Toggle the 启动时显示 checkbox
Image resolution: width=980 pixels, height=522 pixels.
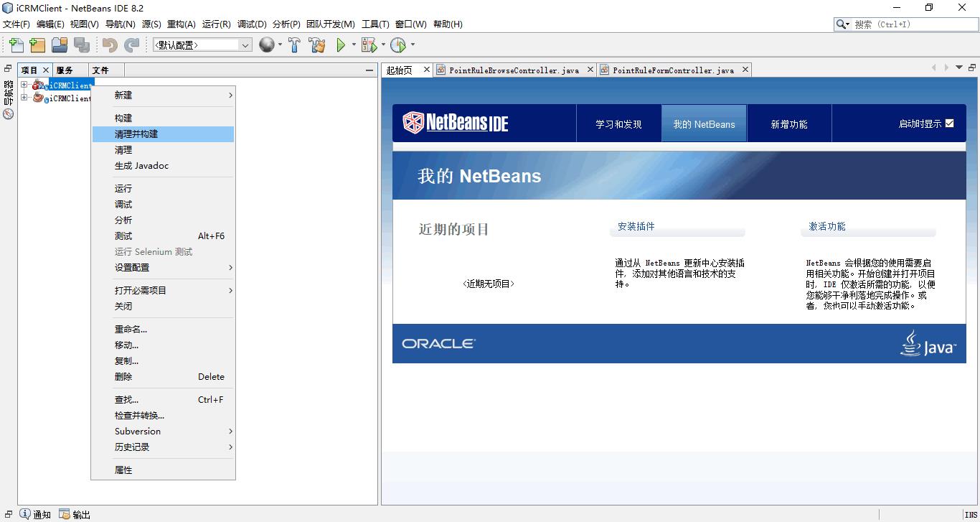[949, 123]
